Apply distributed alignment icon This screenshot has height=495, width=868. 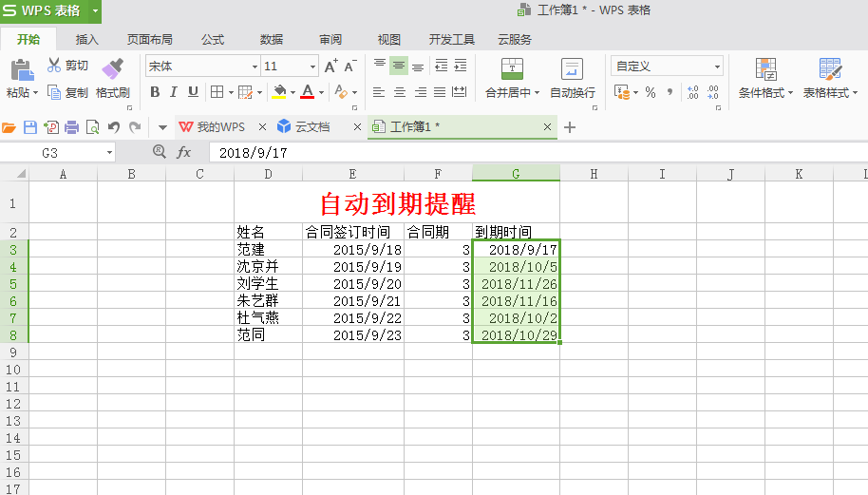[460, 92]
